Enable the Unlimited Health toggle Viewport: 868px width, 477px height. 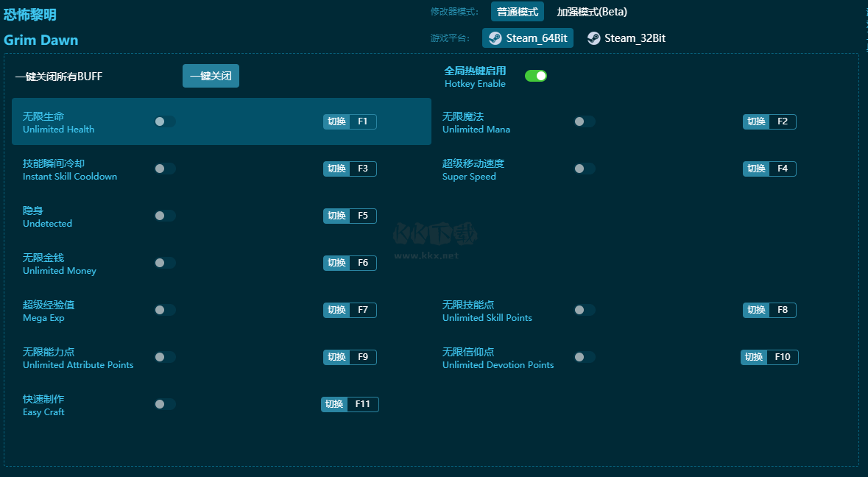pos(165,121)
